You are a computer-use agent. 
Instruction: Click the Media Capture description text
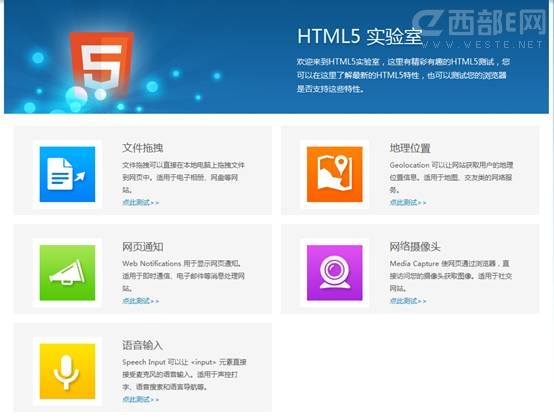(x=451, y=276)
